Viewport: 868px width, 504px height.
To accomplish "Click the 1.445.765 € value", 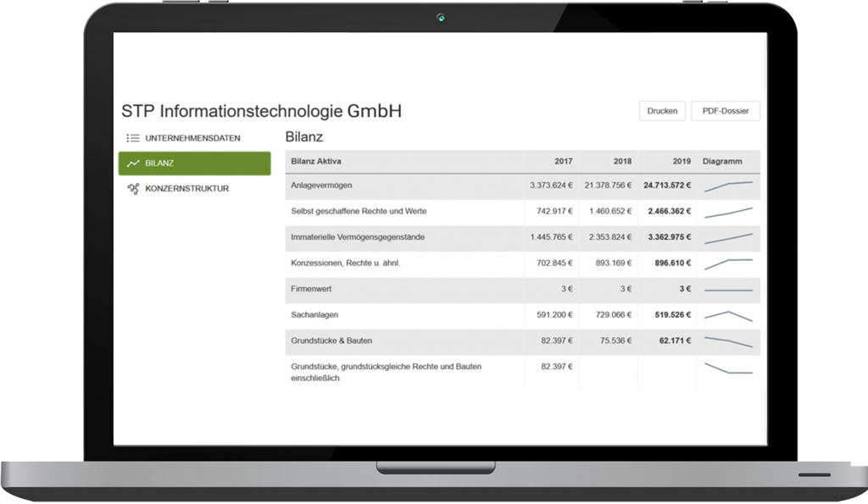I will (x=551, y=237).
